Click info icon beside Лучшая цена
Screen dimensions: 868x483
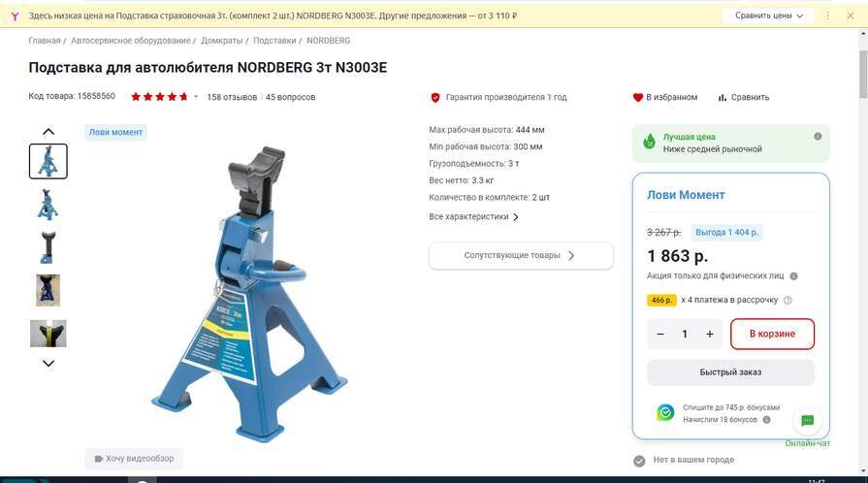coord(818,136)
